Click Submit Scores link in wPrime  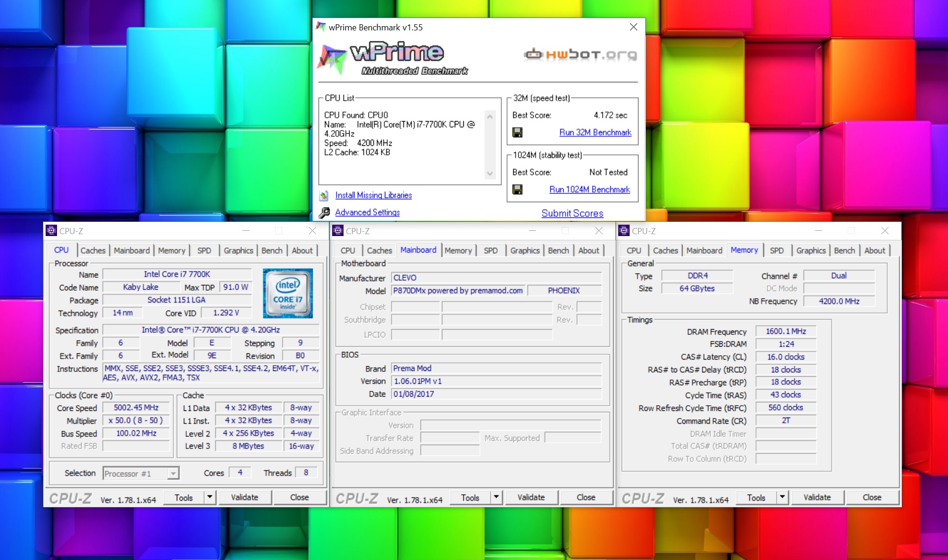click(x=573, y=213)
